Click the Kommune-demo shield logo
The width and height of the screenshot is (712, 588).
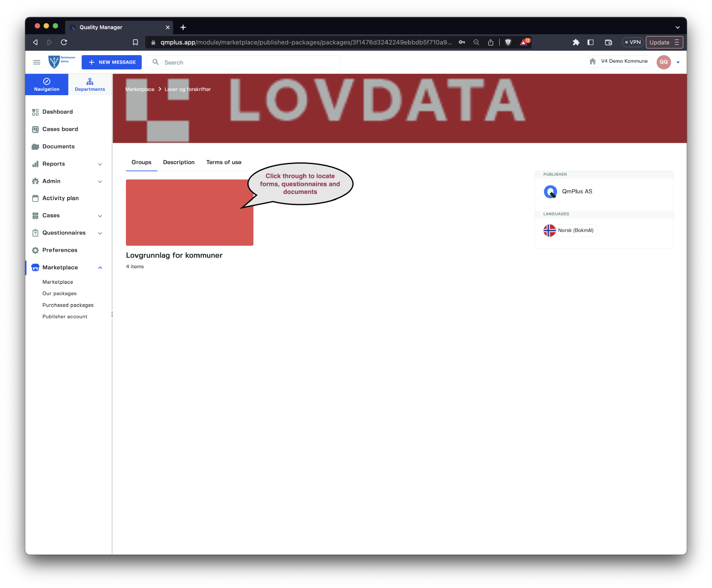pos(54,62)
